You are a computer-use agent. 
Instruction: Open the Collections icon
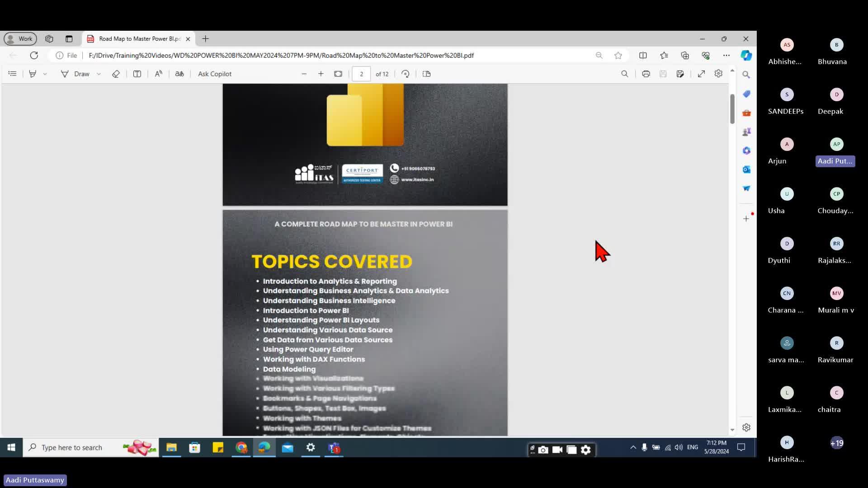[x=685, y=55]
